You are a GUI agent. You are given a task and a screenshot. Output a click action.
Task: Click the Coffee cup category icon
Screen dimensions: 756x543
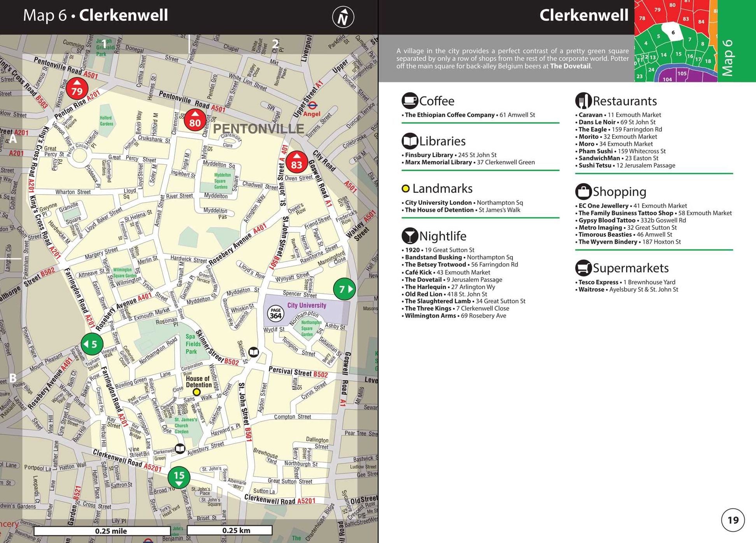coord(410,101)
